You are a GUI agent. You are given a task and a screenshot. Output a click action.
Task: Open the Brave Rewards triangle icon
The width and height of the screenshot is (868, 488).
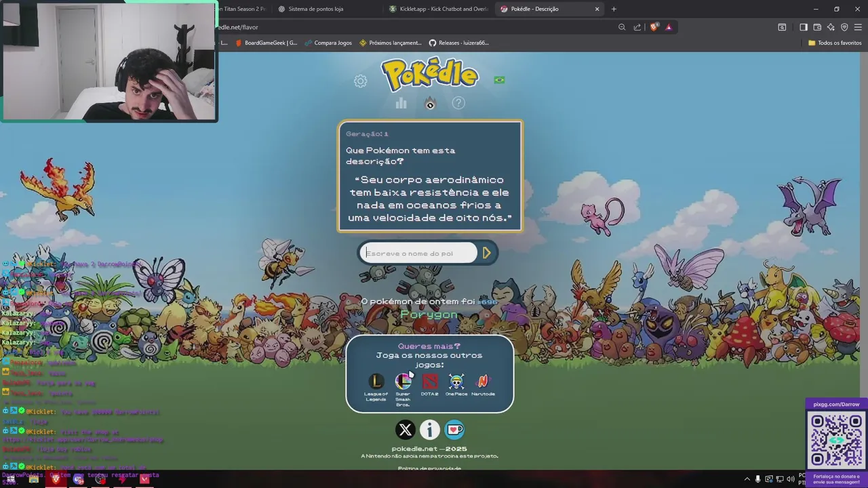point(669,27)
